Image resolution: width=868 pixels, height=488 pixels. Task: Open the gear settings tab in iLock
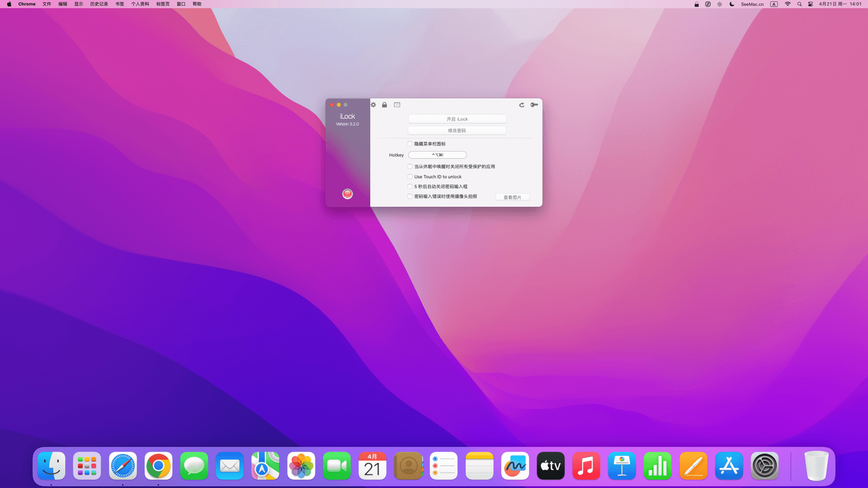coord(373,105)
